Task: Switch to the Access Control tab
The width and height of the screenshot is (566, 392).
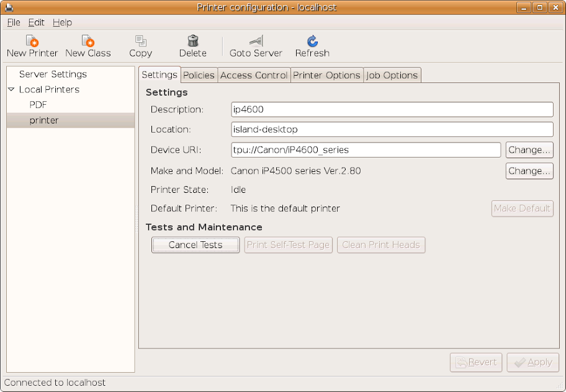Action: click(254, 75)
